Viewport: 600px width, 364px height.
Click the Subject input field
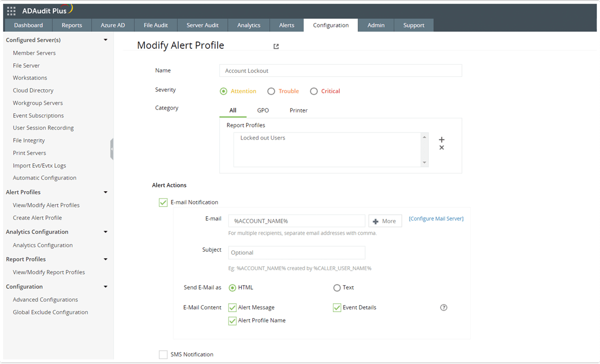296,252
